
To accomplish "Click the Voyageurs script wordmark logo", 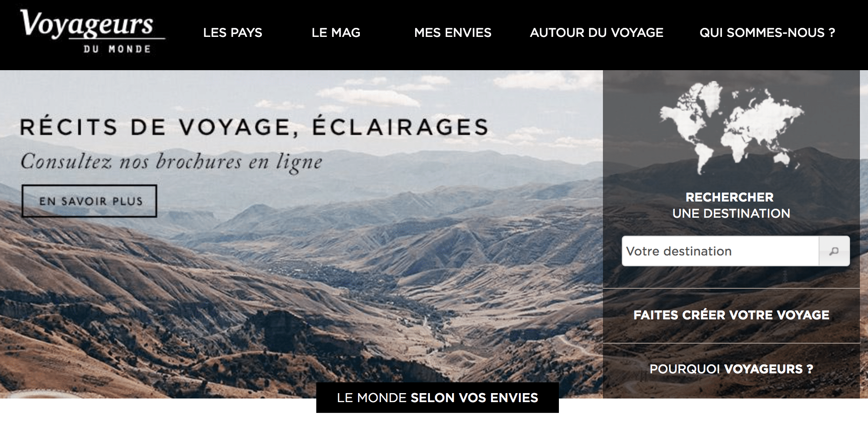I will pos(87,24).
